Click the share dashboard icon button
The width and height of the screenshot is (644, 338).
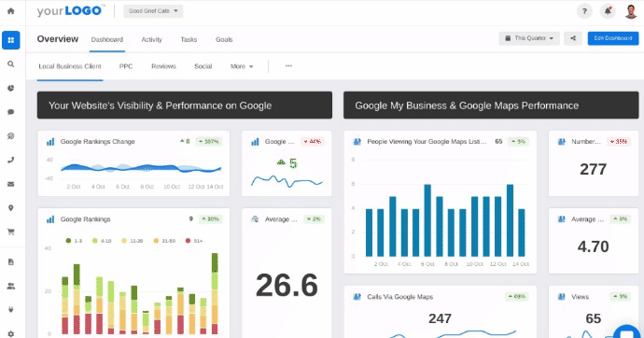point(572,38)
